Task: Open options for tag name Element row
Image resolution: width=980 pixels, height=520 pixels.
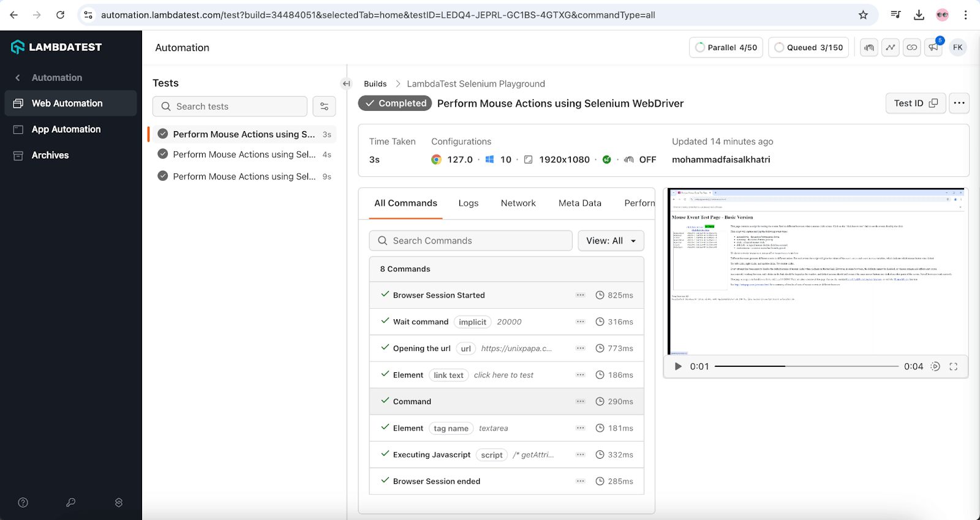Action: pyautogui.click(x=580, y=428)
